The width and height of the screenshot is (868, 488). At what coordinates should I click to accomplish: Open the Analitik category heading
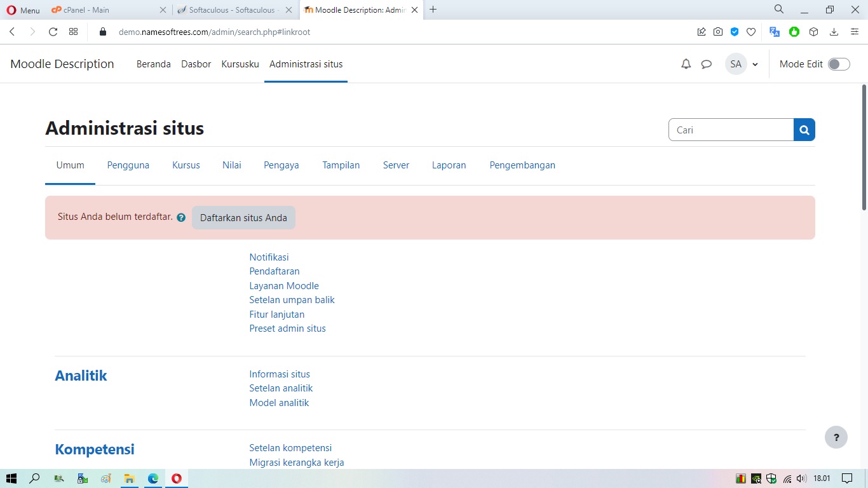(x=81, y=376)
